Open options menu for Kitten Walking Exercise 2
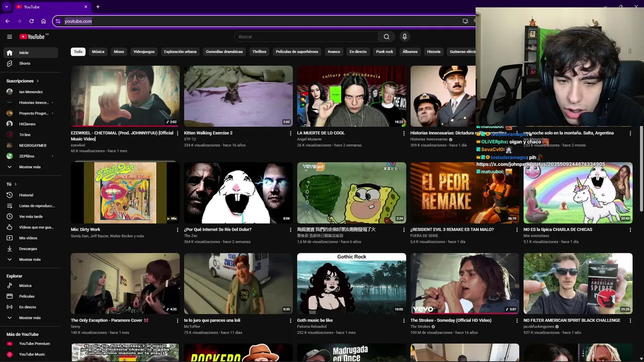This screenshot has width=644, height=362. [290, 133]
